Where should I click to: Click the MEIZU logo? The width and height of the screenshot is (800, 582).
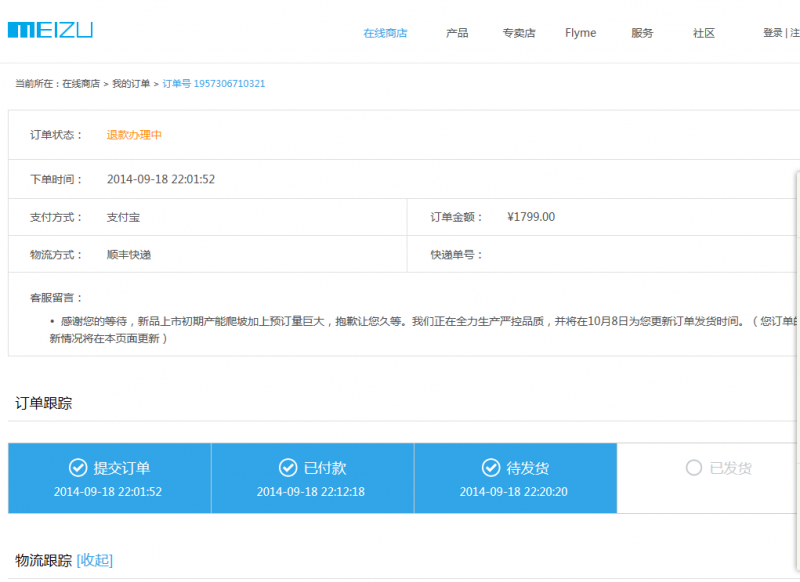[50, 30]
